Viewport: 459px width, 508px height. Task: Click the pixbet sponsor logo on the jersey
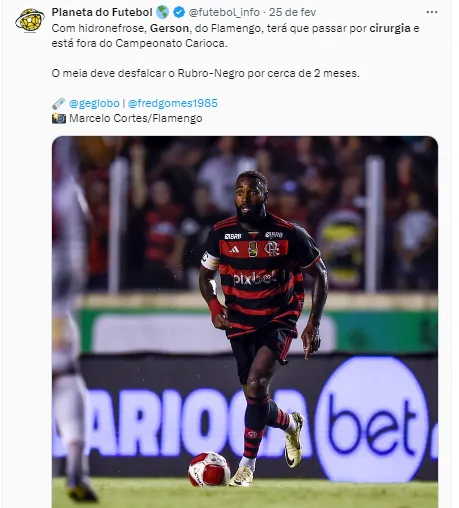click(255, 277)
